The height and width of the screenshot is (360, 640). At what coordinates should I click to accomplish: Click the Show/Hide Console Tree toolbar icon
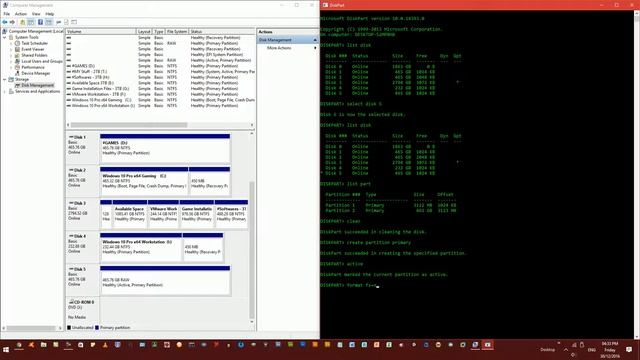tap(31, 22)
